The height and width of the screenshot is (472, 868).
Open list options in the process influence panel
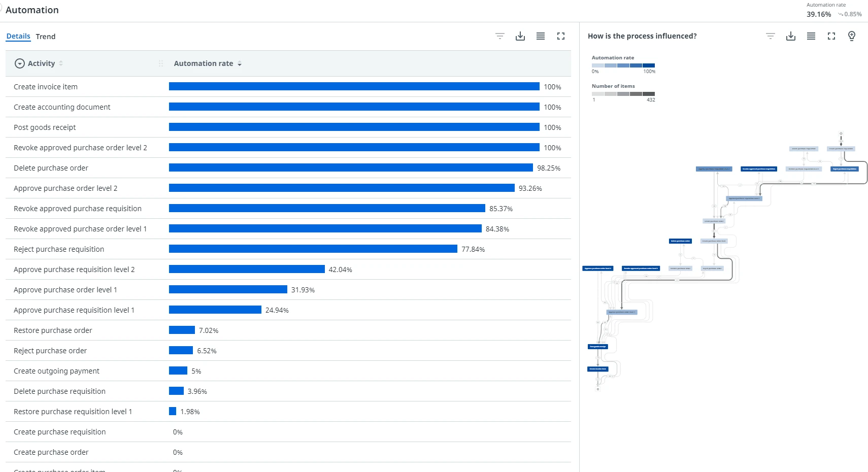[811, 36]
